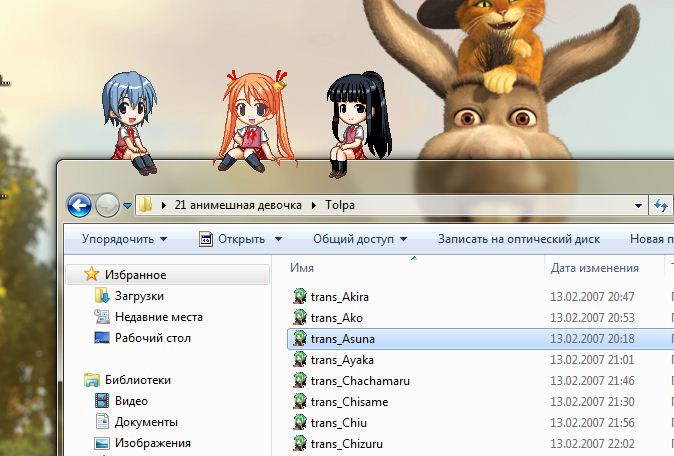The height and width of the screenshot is (456, 674).
Task: Open recent pages dropdown beside Forward arrow
Action: (x=127, y=206)
